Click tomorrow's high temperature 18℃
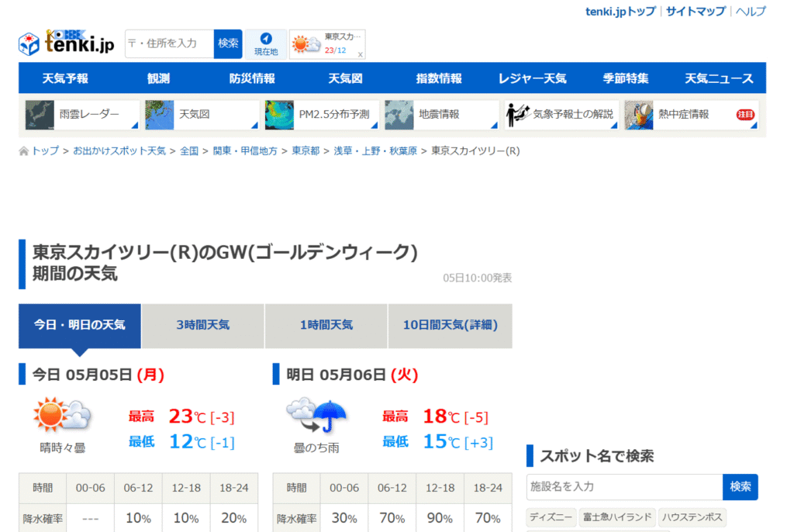The image size is (794, 532). point(441,416)
